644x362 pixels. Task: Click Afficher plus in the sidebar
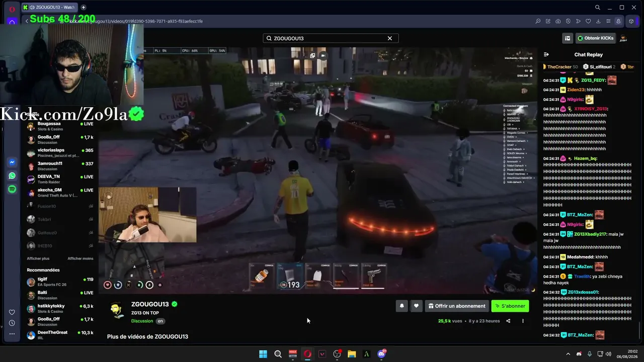coord(38,258)
